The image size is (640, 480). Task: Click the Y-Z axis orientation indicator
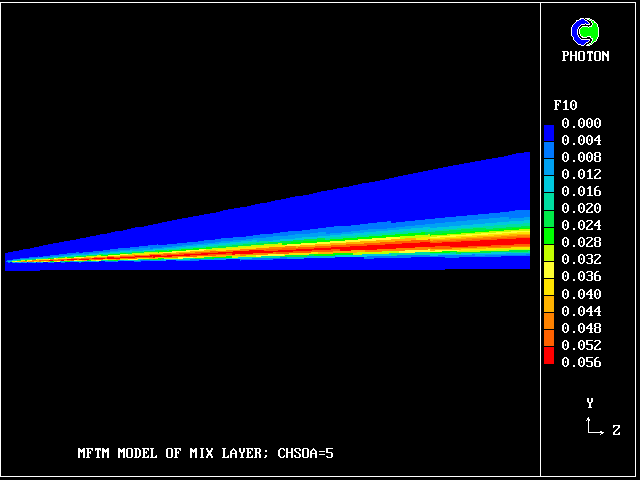coord(602,418)
